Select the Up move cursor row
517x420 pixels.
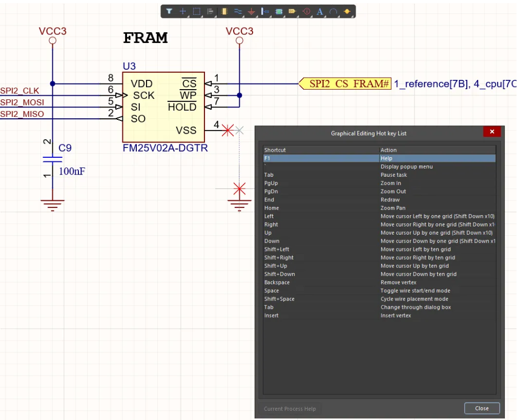pyautogui.click(x=379, y=233)
